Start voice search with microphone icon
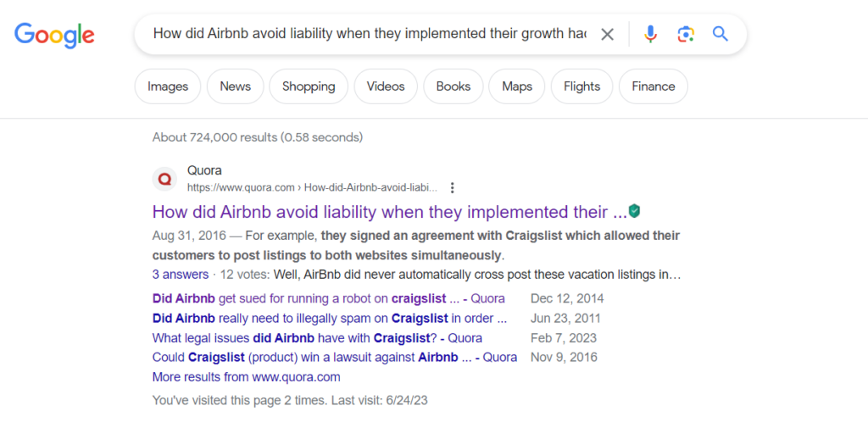Screen dimensions: 868x428 coord(650,34)
